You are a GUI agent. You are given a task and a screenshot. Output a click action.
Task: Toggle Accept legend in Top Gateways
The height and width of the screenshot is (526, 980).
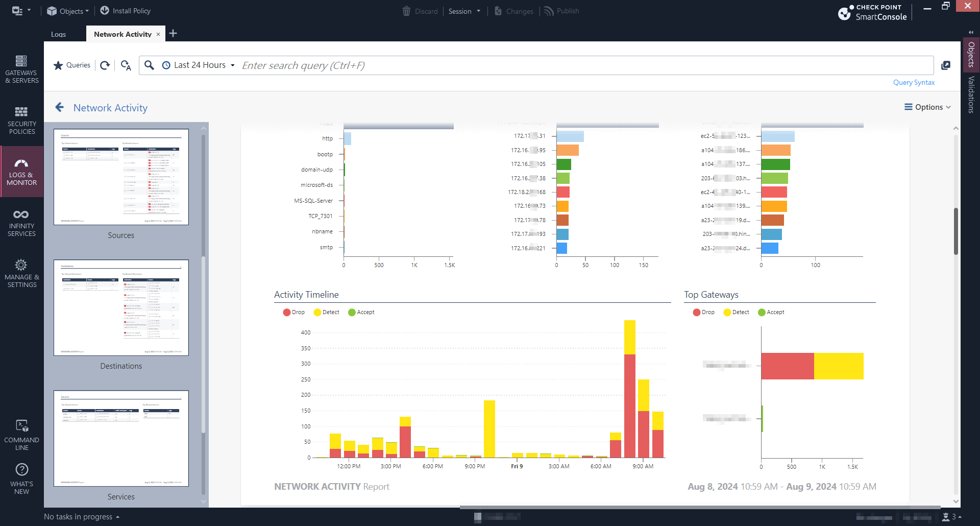pos(771,312)
